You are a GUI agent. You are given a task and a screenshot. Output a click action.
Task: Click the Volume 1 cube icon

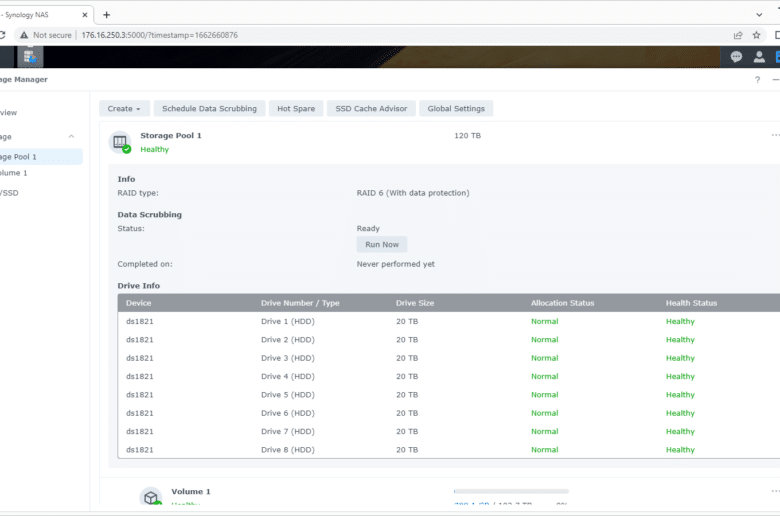(151, 496)
